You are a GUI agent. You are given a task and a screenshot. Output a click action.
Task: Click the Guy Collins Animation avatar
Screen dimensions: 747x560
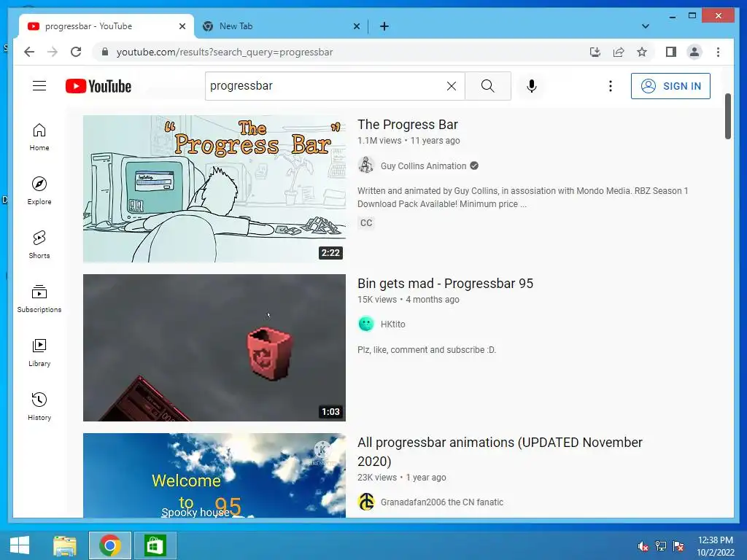tap(366, 166)
